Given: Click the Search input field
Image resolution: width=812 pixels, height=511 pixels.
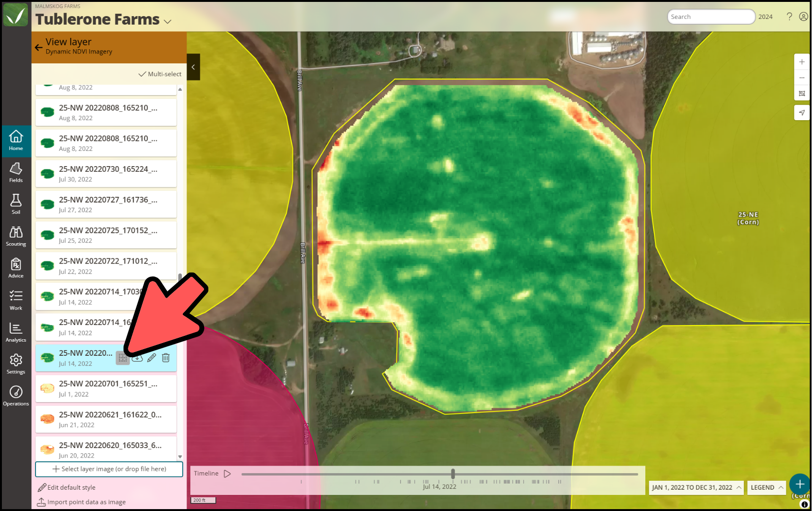Looking at the screenshot, I should pos(711,17).
